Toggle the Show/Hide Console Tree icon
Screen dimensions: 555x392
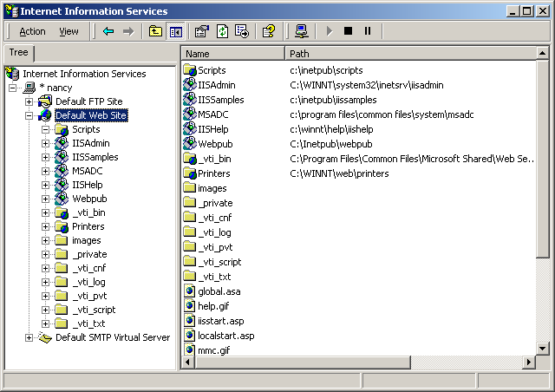click(x=175, y=31)
